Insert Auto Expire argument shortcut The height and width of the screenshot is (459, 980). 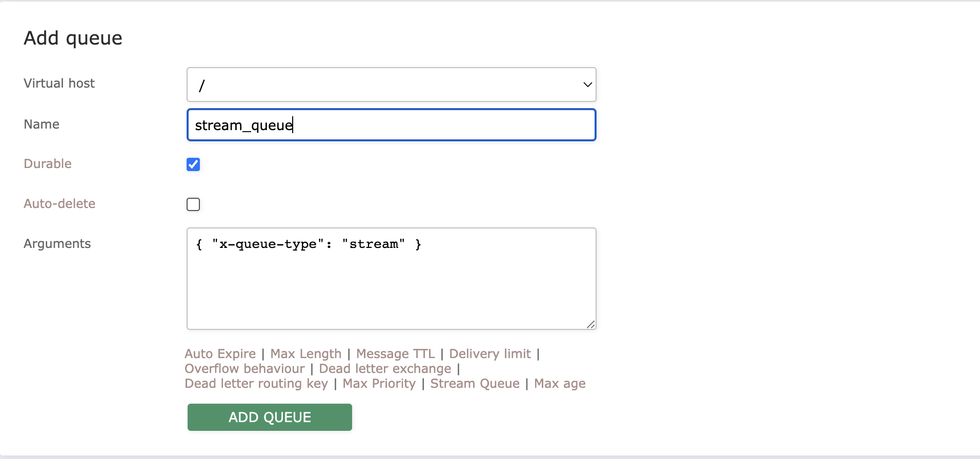coord(220,353)
